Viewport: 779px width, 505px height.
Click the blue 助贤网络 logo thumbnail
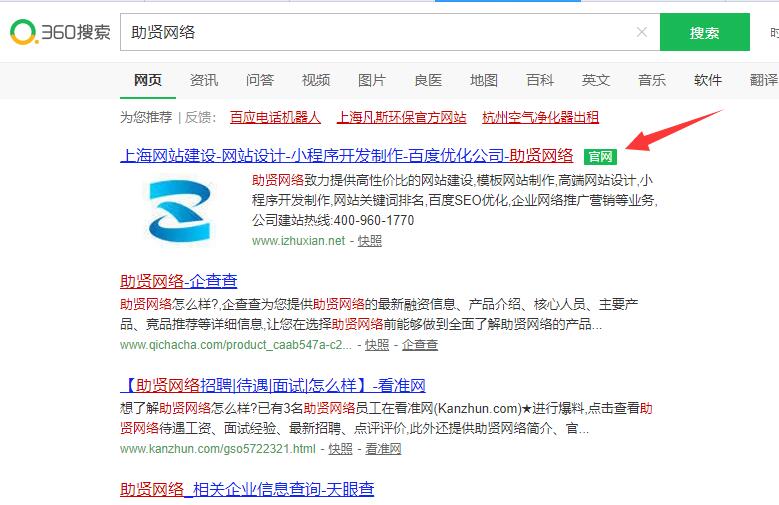(179, 211)
